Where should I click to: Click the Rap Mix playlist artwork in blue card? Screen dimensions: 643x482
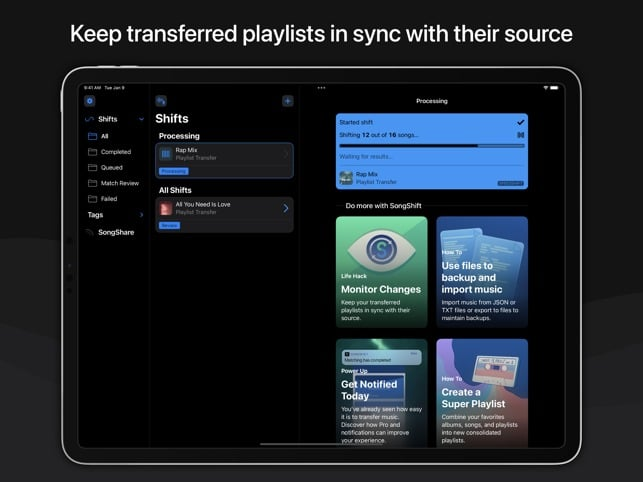346,178
